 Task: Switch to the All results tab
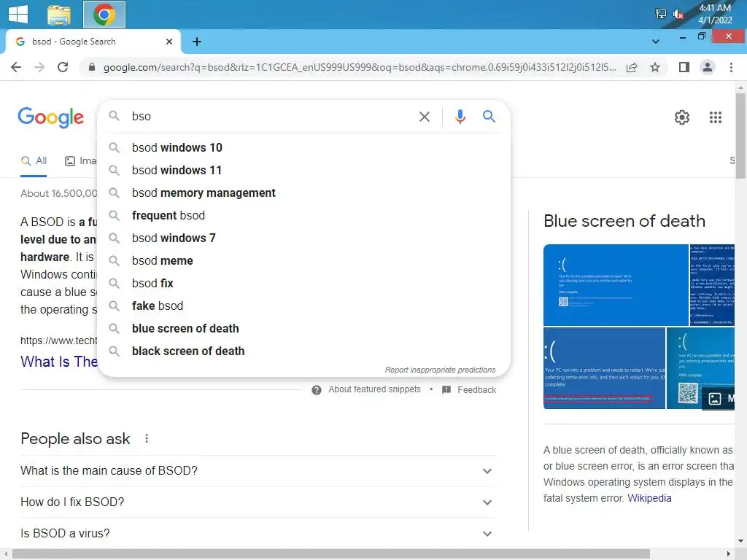pos(34,161)
